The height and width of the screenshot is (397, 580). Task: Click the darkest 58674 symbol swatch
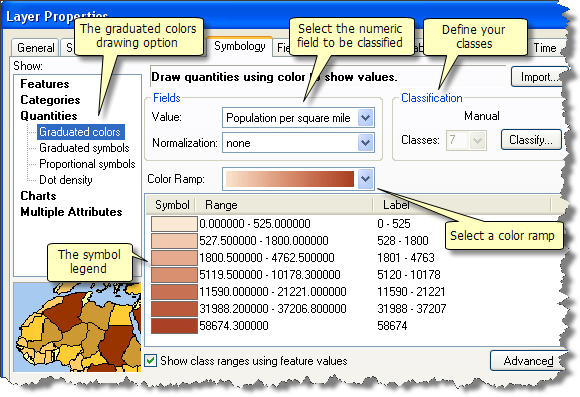174,326
